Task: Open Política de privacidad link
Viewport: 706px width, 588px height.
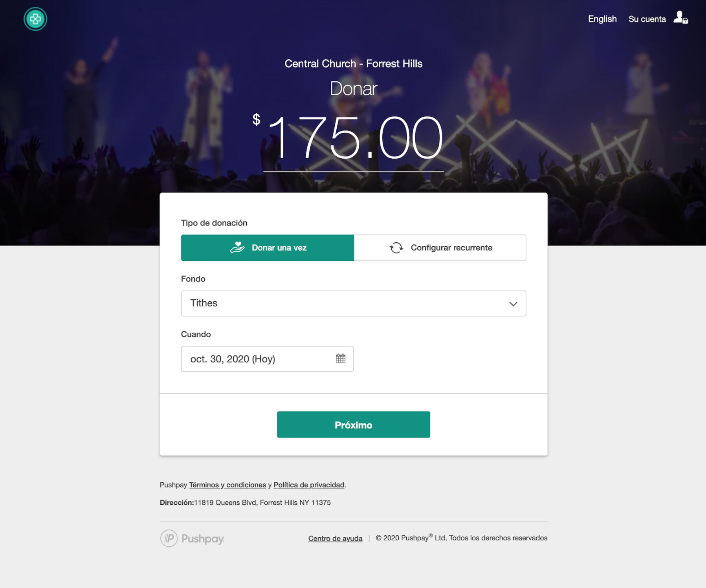Action: (x=309, y=485)
